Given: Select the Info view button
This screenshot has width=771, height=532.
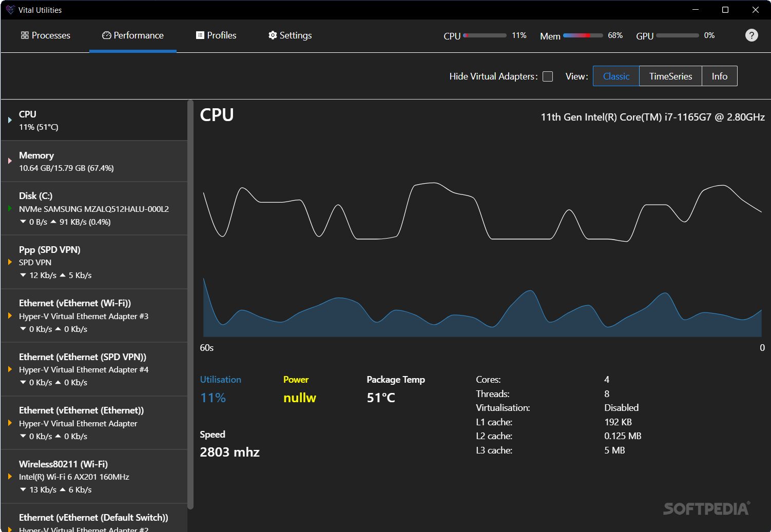Looking at the screenshot, I should (719, 76).
